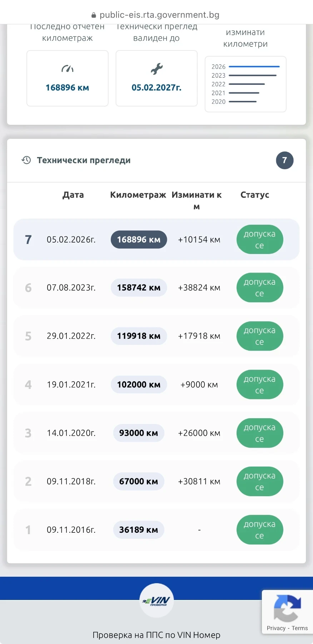Click the reCAPTCHA badge icon
This screenshot has width=313, height=644.
287,608
